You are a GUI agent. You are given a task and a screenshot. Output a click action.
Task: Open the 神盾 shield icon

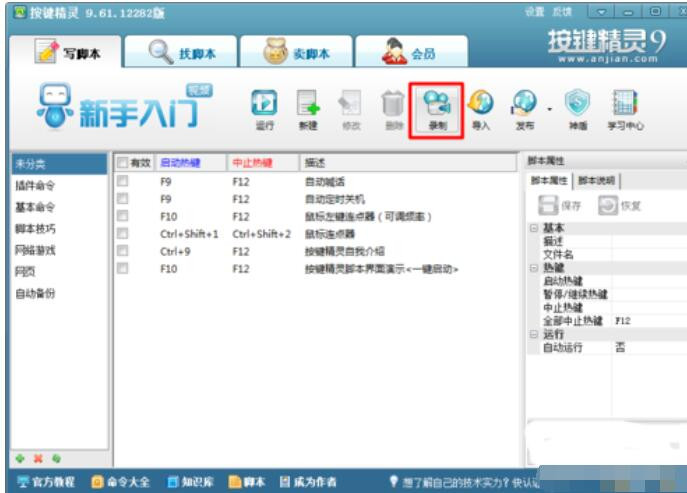(578, 107)
